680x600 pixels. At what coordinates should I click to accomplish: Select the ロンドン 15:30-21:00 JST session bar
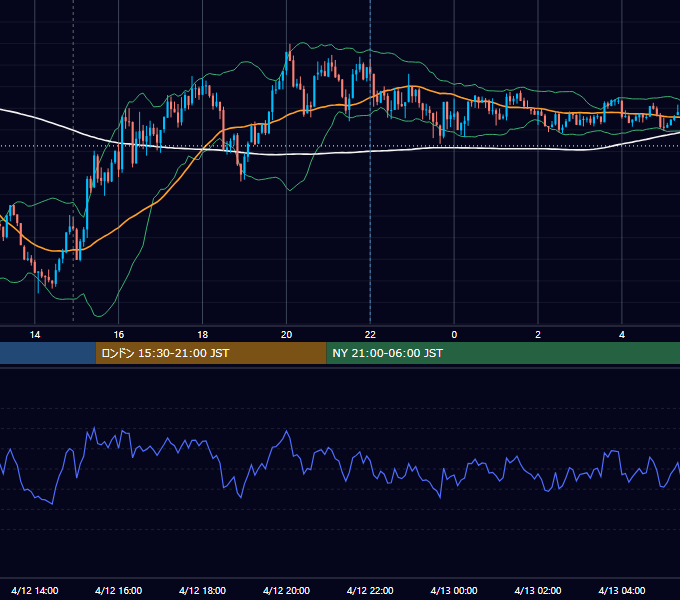pos(211,353)
